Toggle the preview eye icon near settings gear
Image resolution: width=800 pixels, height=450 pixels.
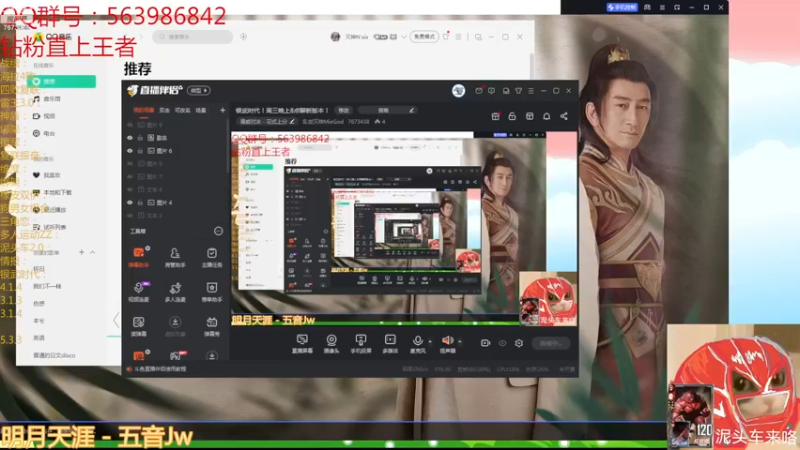(503, 343)
